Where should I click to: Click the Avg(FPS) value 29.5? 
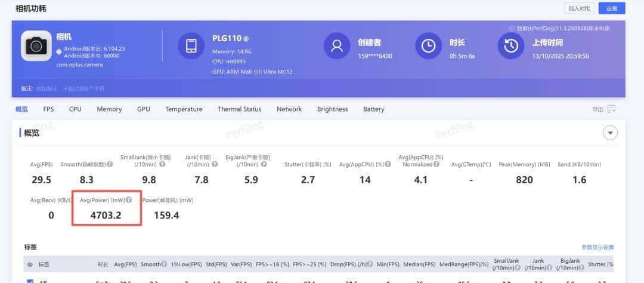pyautogui.click(x=42, y=180)
